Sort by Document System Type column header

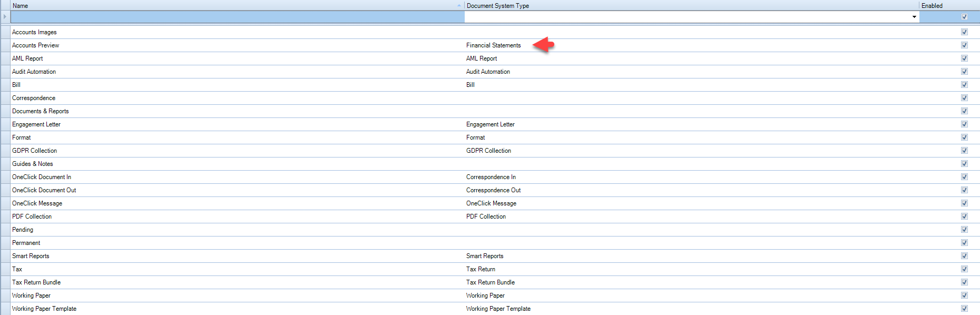pyautogui.click(x=692, y=5)
